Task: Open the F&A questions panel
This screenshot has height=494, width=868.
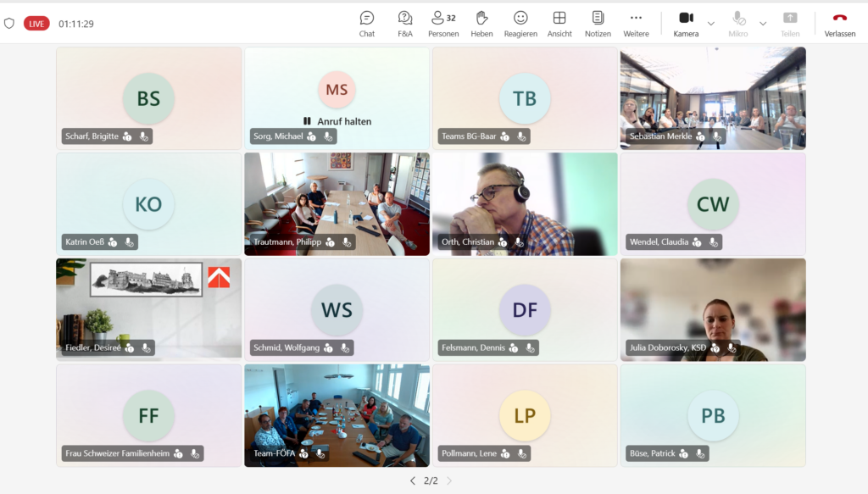Action: pos(404,24)
